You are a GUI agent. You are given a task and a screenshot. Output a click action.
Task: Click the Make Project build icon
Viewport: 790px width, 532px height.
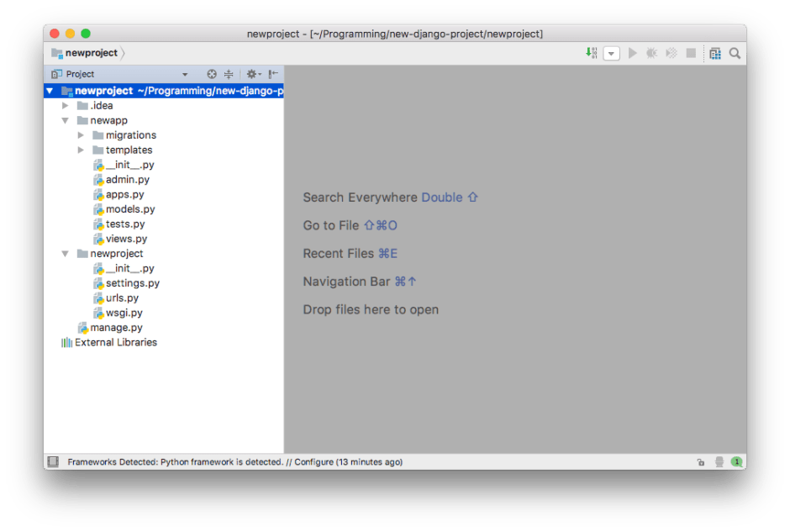(592, 53)
